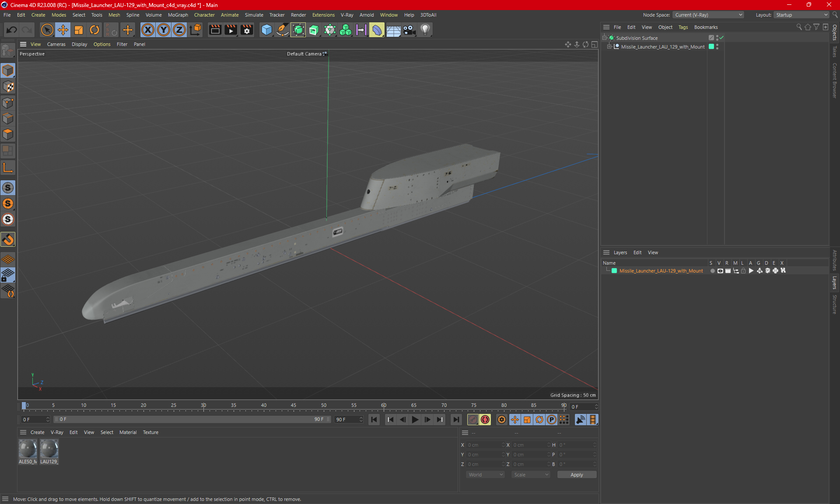
Task: Switch to Texture mode
Action: (8, 87)
